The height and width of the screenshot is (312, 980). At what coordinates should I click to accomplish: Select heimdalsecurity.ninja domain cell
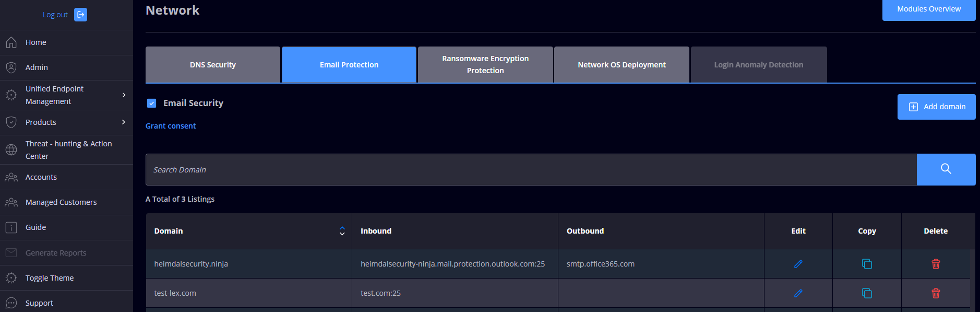[249, 264]
